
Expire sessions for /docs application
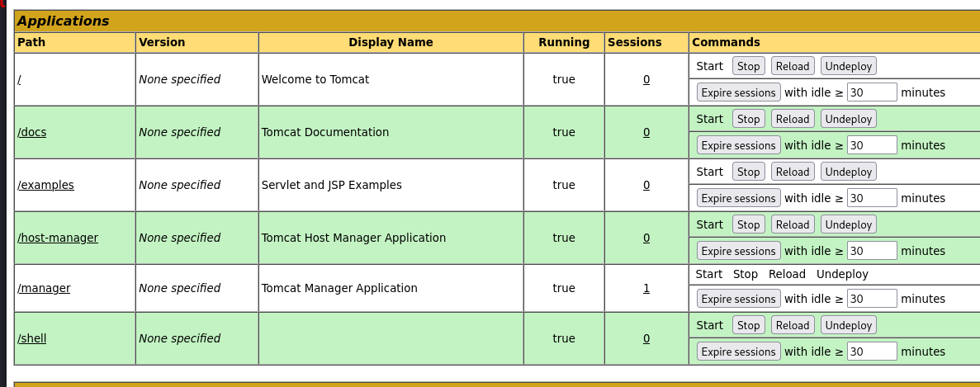738,145
